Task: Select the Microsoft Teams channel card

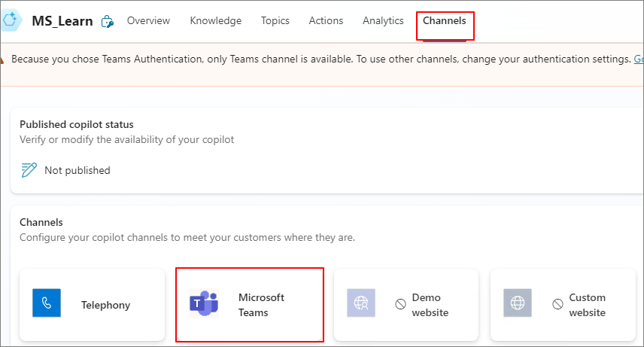Action: tap(249, 305)
